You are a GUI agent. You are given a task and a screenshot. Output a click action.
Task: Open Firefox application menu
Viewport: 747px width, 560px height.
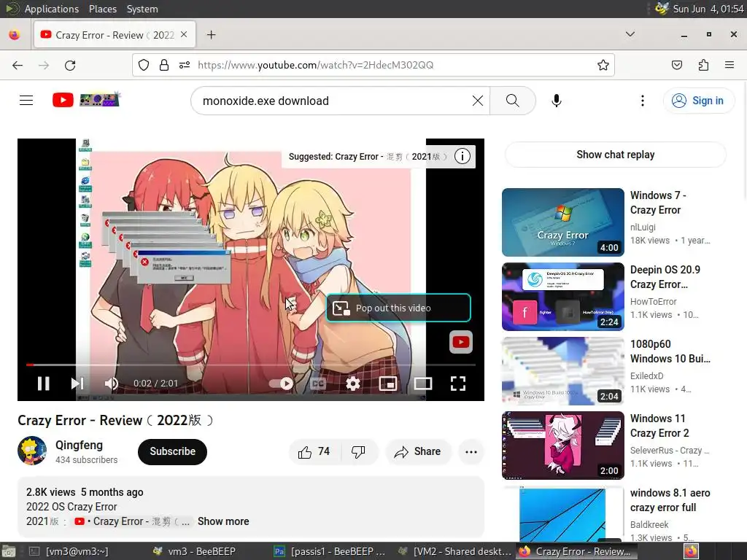point(729,65)
